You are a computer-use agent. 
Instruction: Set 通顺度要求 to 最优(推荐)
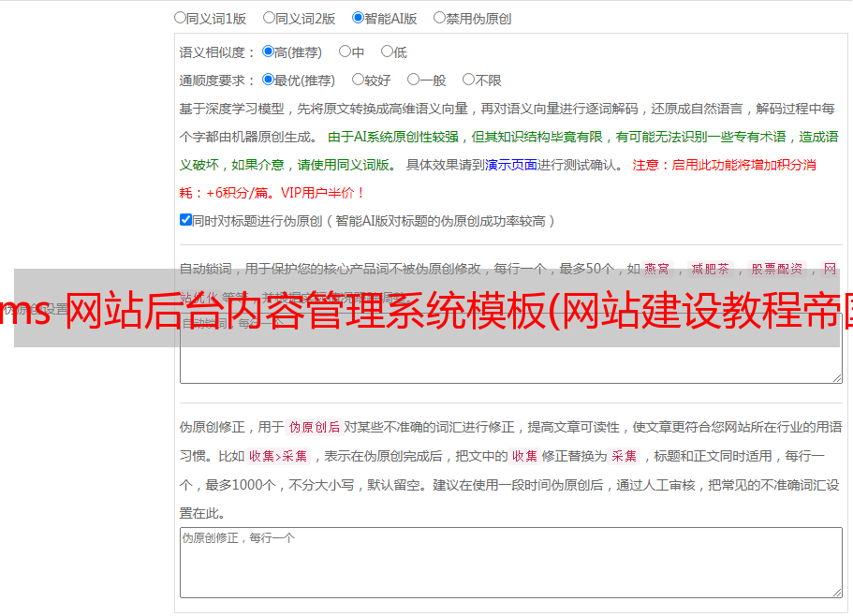tap(268, 80)
